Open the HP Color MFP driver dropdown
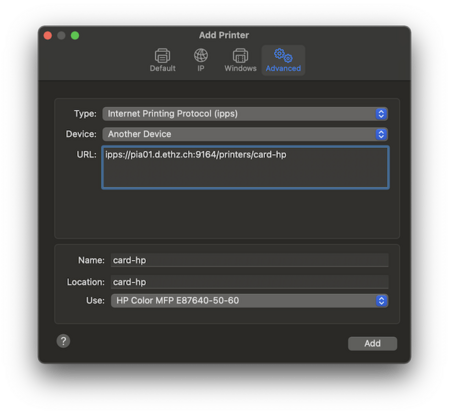This screenshot has width=449, height=414. pyautogui.click(x=249, y=301)
